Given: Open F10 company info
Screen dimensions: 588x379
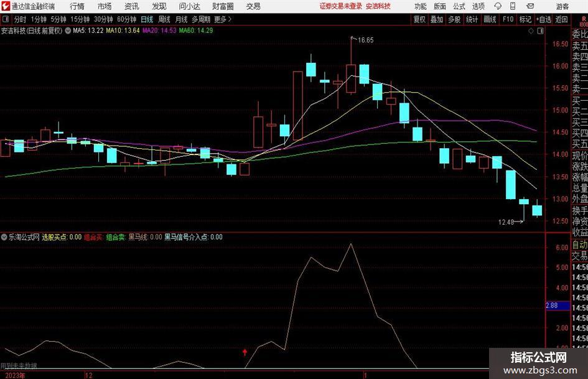Looking at the screenshot, I should point(508,19).
